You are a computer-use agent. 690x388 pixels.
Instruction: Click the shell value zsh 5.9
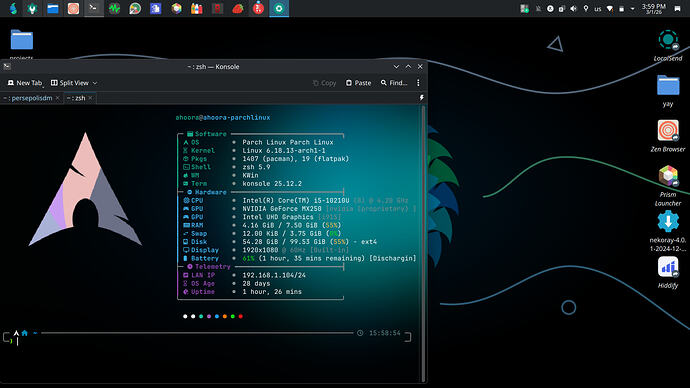pyautogui.click(x=256, y=167)
